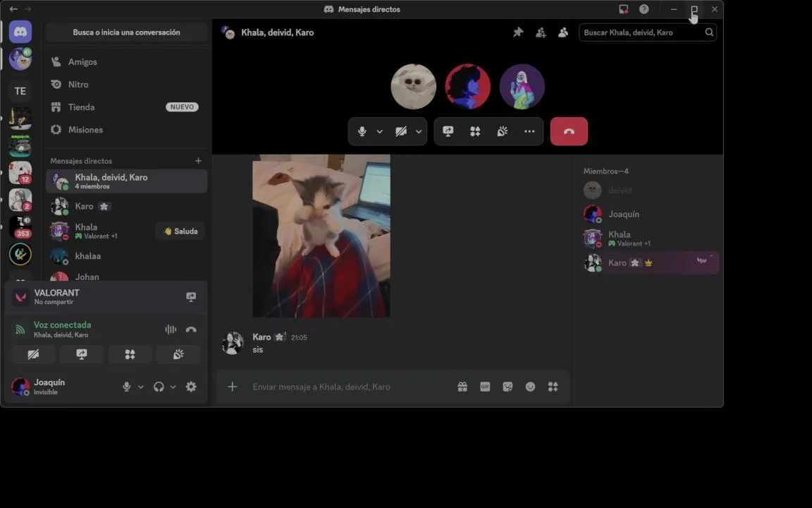Expand microphone options arrow in call
The image size is (812, 508).
point(380,131)
